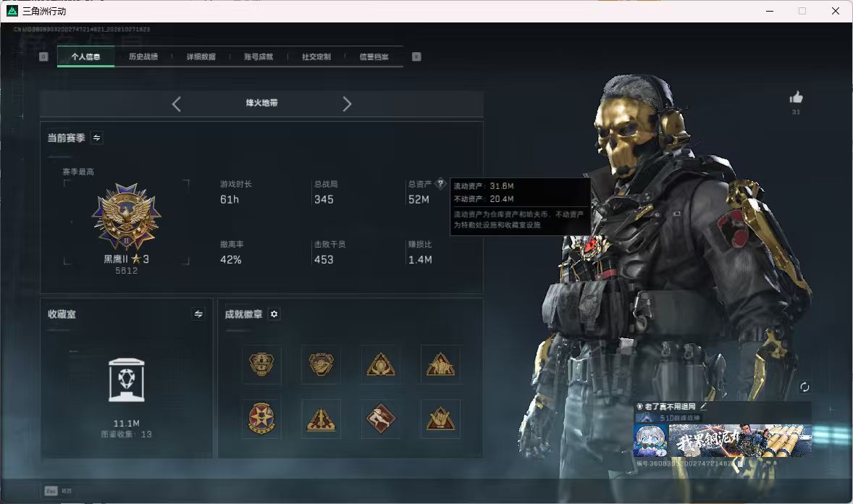Switch to the 历史战绩 tab

click(143, 56)
